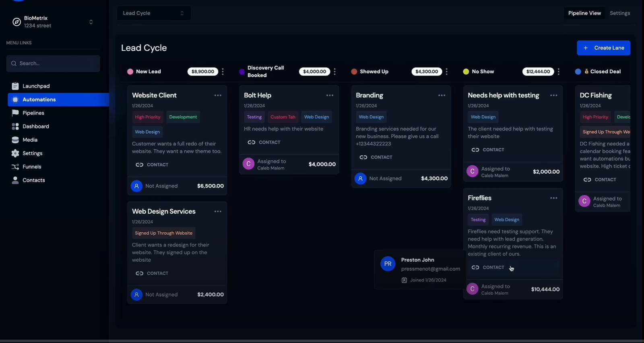Click the Media database icon

15,140
